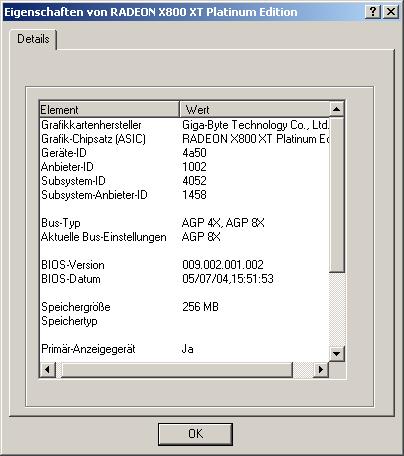Click the Element column header

[x=109, y=109]
